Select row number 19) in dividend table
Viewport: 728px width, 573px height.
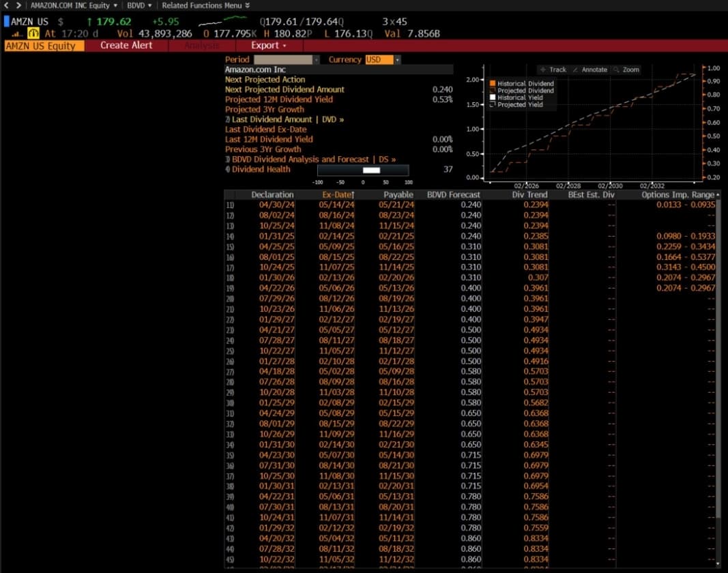(x=230, y=289)
